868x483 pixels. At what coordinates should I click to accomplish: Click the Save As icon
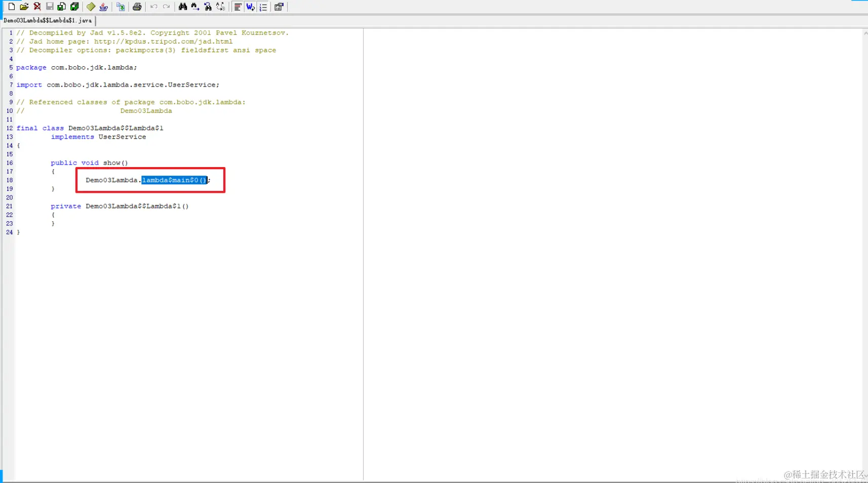61,7
